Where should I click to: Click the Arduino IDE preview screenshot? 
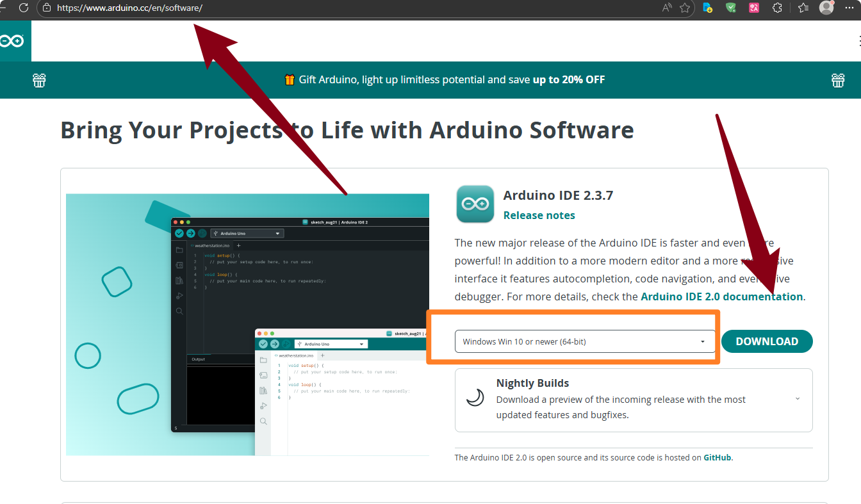pos(247,325)
